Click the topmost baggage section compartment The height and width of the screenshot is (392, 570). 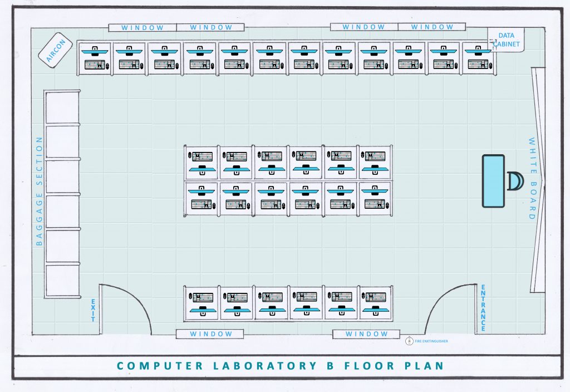point(61,107)
